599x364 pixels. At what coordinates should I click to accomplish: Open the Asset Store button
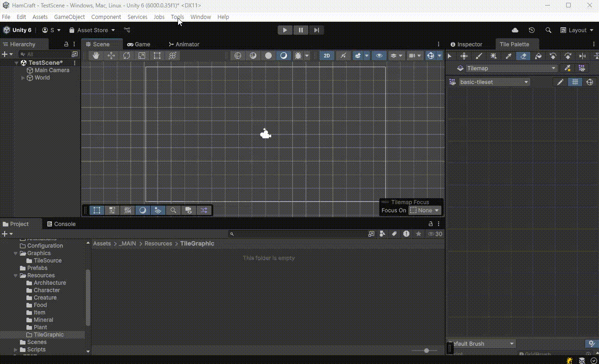click(92, 30)
